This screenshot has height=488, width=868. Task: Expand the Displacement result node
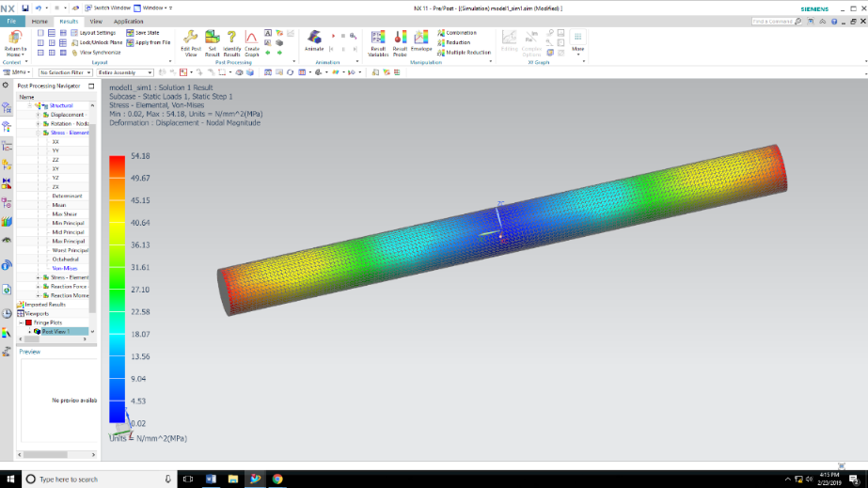click(x=39, y=115)
